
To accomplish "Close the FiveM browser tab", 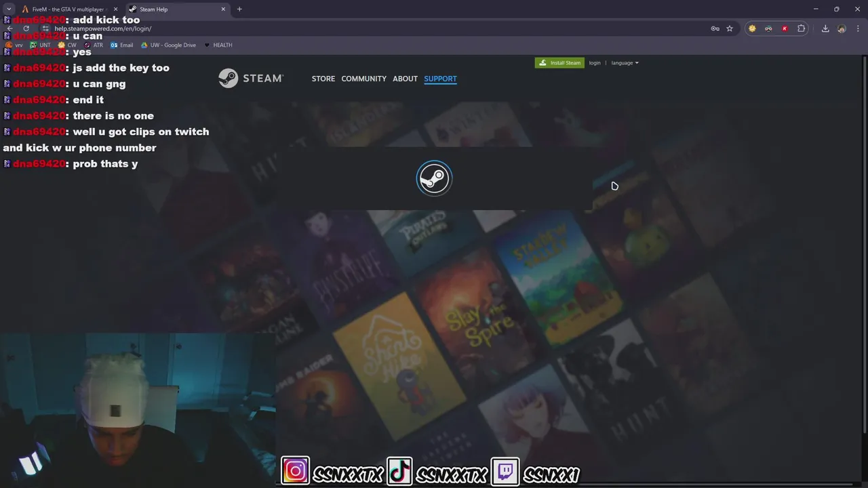I will click(x=115, y=9).
